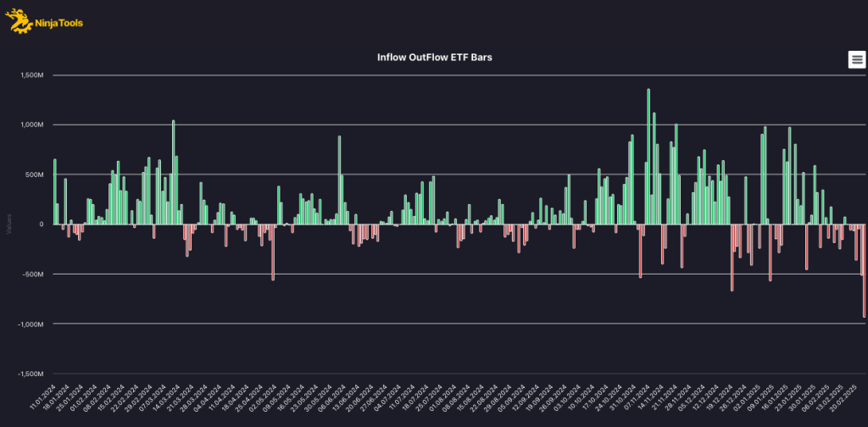Screen dimensions: 868x427
Task: Click the 1,500M y-axis label
Action: click(31, 75)
